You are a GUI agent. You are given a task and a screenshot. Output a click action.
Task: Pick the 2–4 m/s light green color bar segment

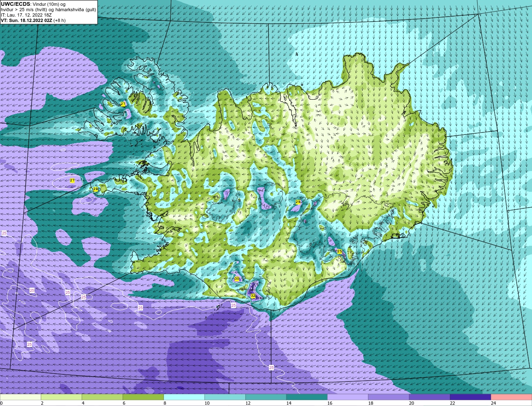pos(62,397)
